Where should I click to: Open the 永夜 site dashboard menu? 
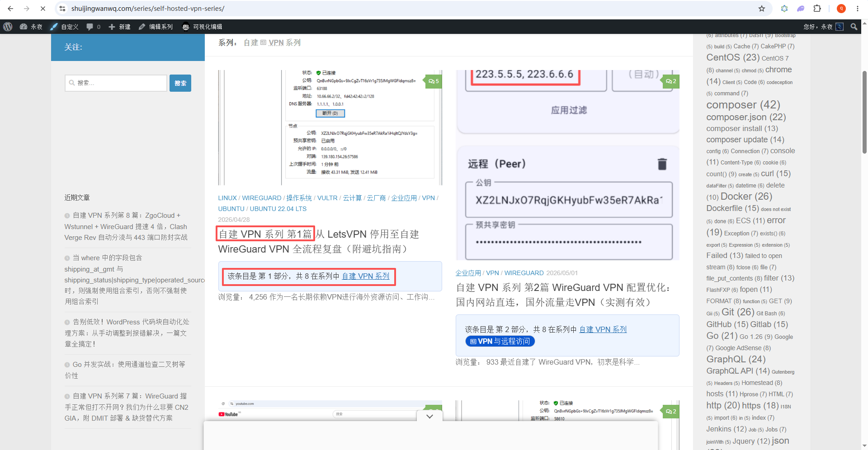click(x=31, y=27)
